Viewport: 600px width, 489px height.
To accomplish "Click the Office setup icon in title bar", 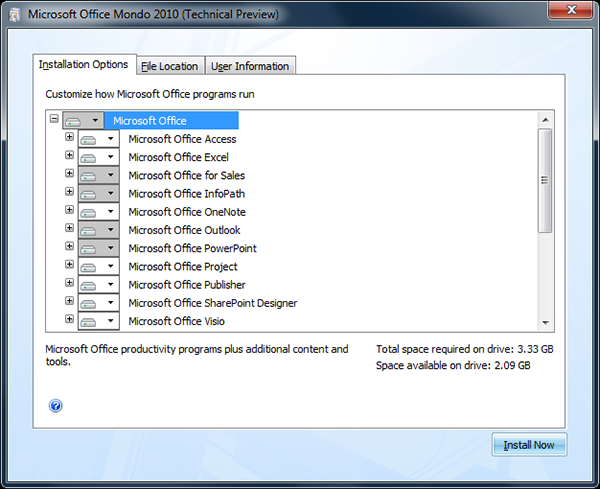I will [x=15, y=15].
